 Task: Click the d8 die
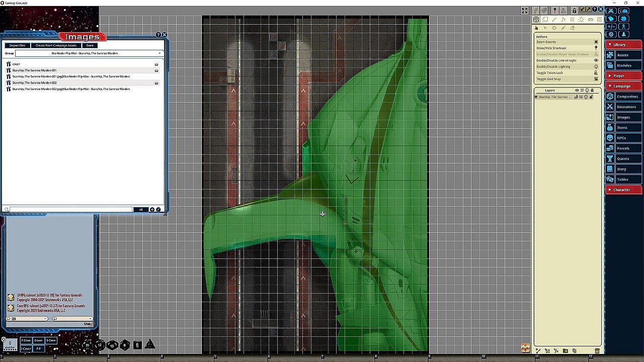click(125, 345)
